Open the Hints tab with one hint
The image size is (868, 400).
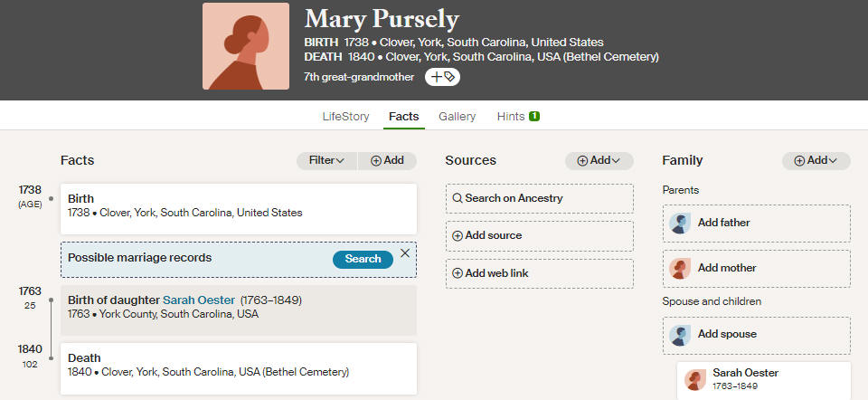pyautogui.click(x=518, y=117)
